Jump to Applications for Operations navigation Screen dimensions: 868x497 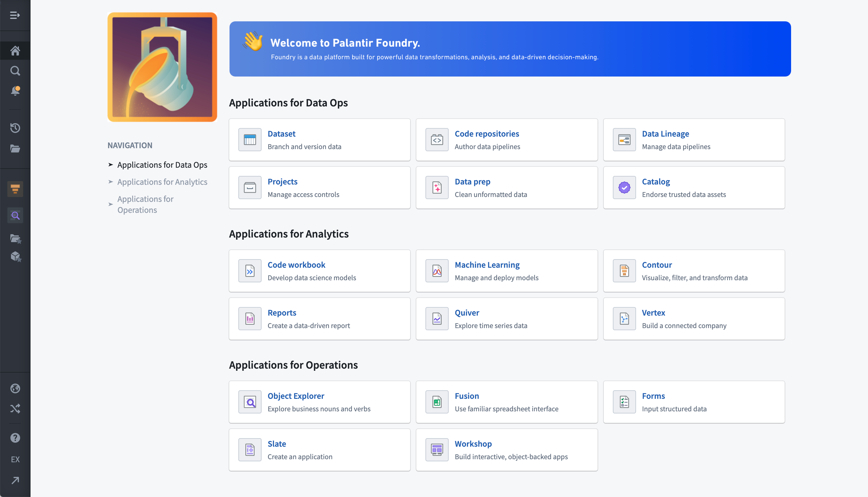[145, 205]
